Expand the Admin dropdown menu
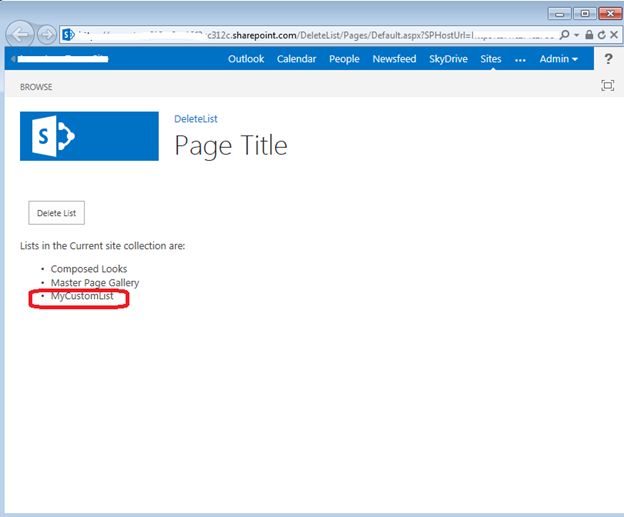Viewport: 624px width, 517px height. click(x=558, y=59)
